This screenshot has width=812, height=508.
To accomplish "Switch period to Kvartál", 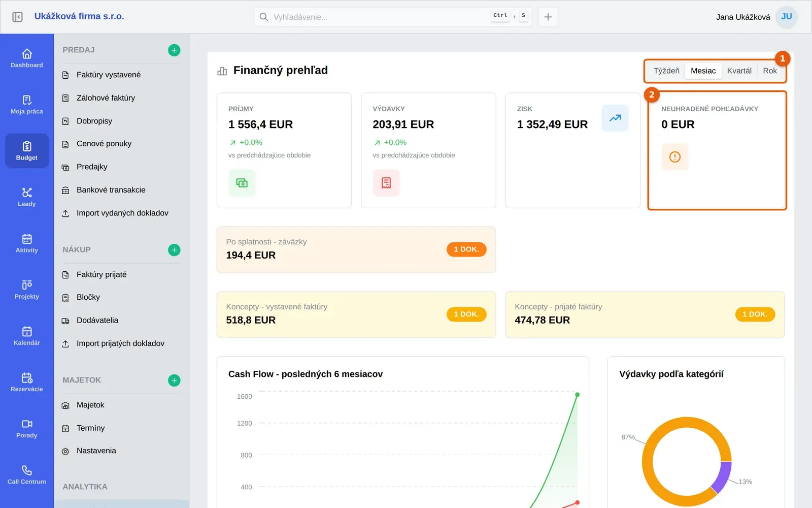I will point(739,71).
